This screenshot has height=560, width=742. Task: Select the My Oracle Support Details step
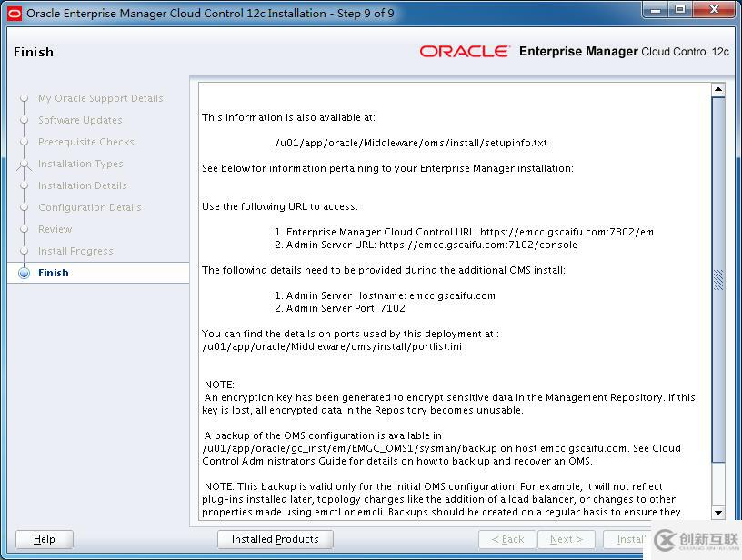click(102, 98)
